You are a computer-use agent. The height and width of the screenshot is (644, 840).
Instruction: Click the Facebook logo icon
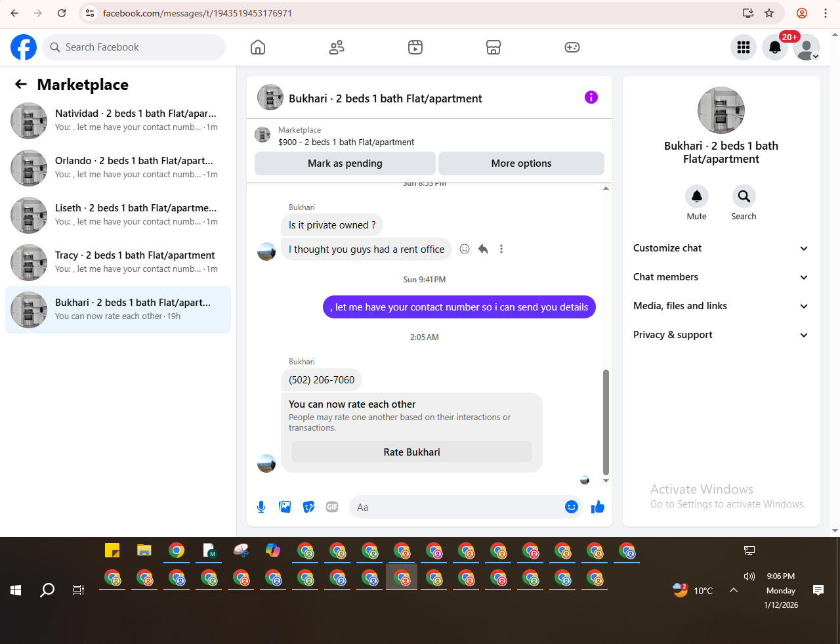[x=24, y=47]
